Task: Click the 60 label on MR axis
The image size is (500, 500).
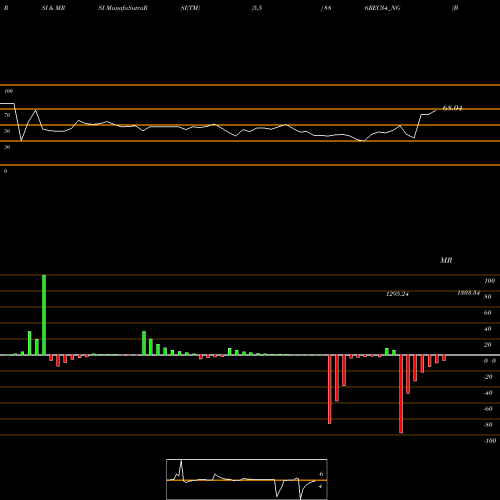Action: tap(488, 313)
